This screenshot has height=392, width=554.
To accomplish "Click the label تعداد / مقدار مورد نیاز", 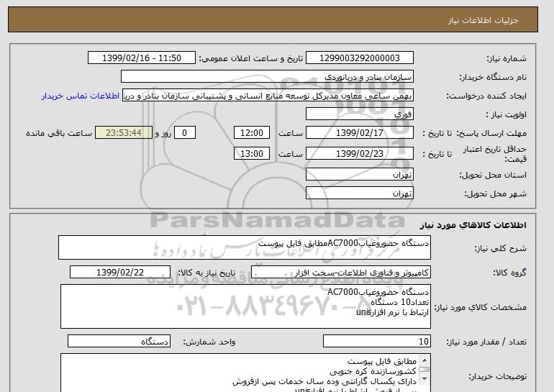I will click(486, 342).
